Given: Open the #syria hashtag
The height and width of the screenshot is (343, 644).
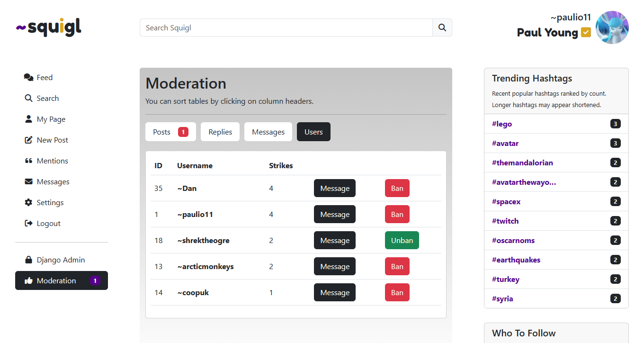Looking at the screenshot, I should pos(502,298).
